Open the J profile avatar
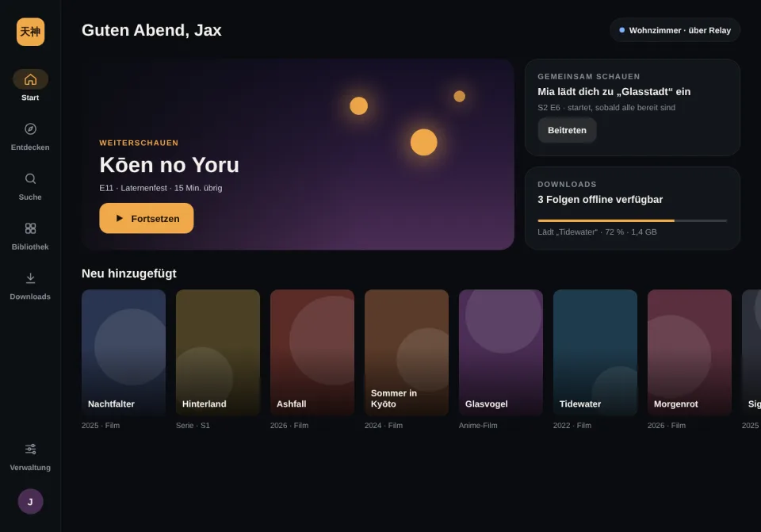761x532 pixels. [x=30, y=501]
